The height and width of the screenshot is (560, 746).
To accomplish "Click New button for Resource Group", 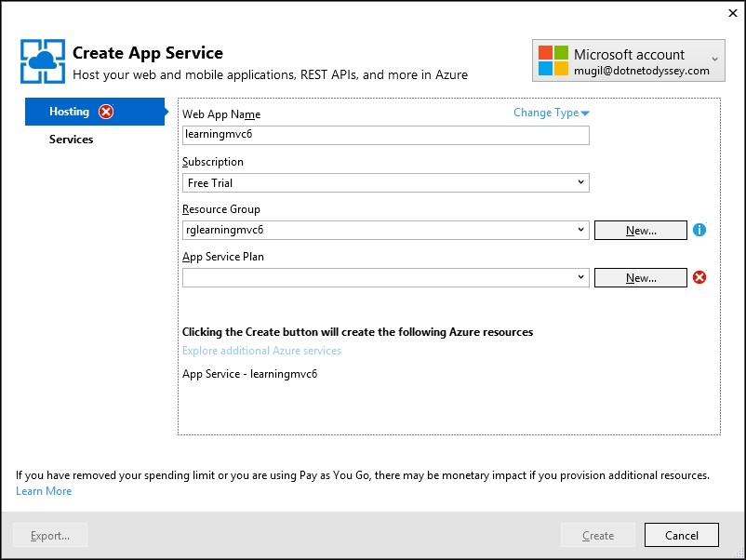I will (x=640, y=231).
